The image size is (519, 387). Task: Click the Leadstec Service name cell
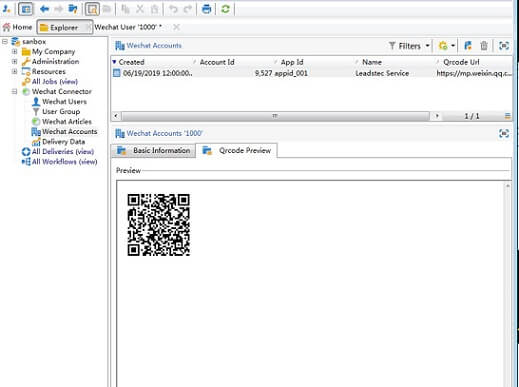[382, 73]
